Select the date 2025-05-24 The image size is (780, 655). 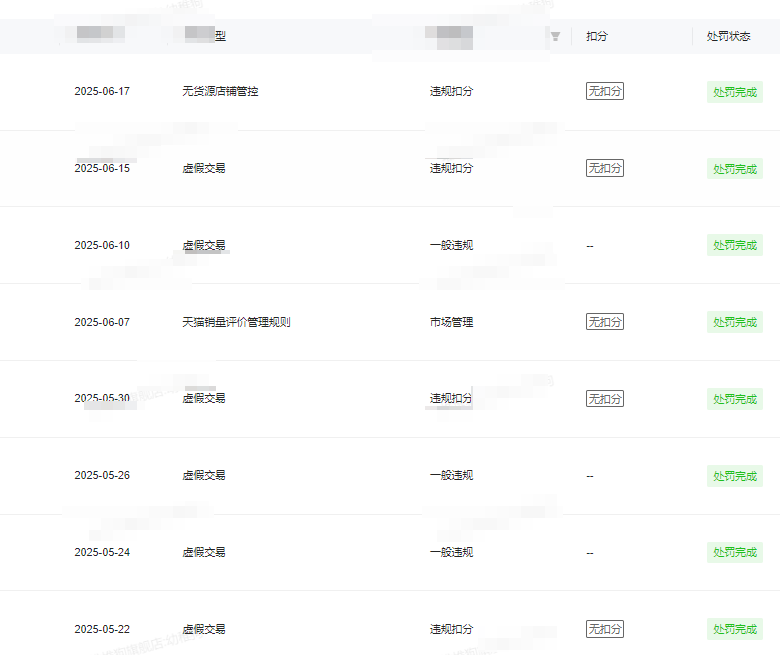point(102,553)
